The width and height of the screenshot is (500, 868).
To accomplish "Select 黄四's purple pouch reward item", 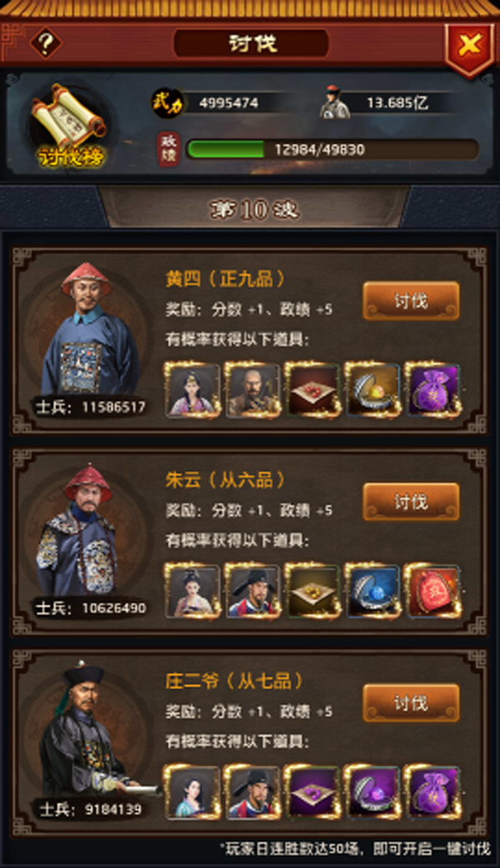I will (x=432, y=390).
